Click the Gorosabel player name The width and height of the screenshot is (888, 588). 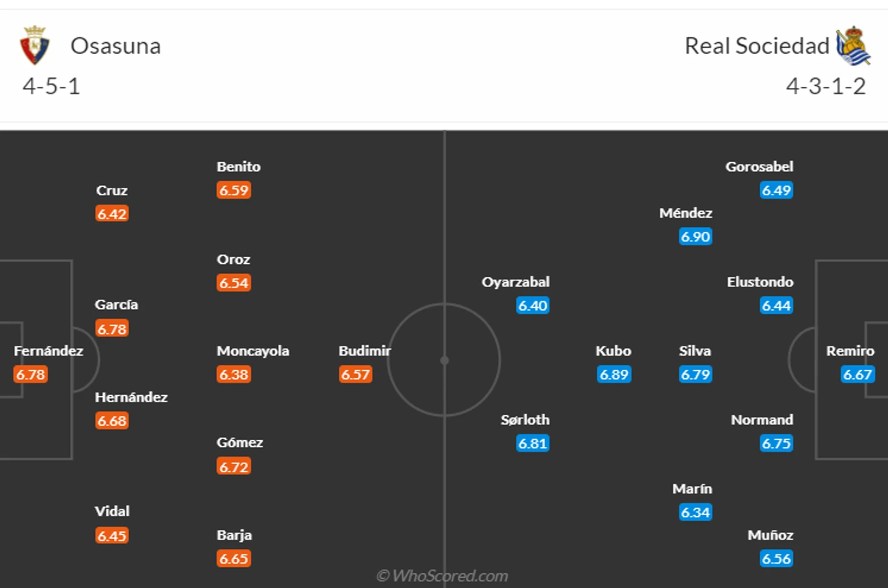[759, 167]
